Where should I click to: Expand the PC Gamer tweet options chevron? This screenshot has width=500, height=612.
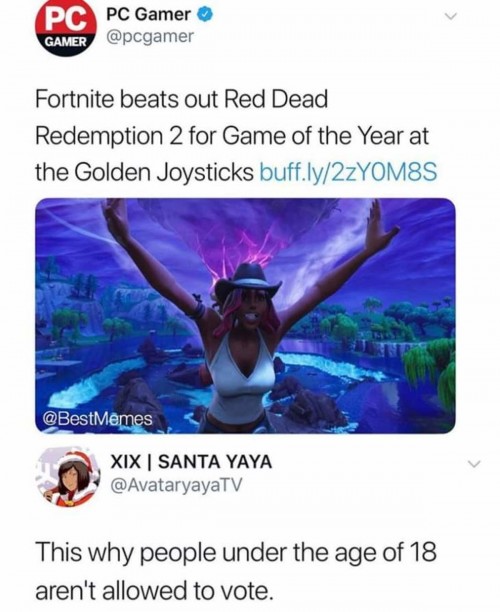click(x=451, y=16)
